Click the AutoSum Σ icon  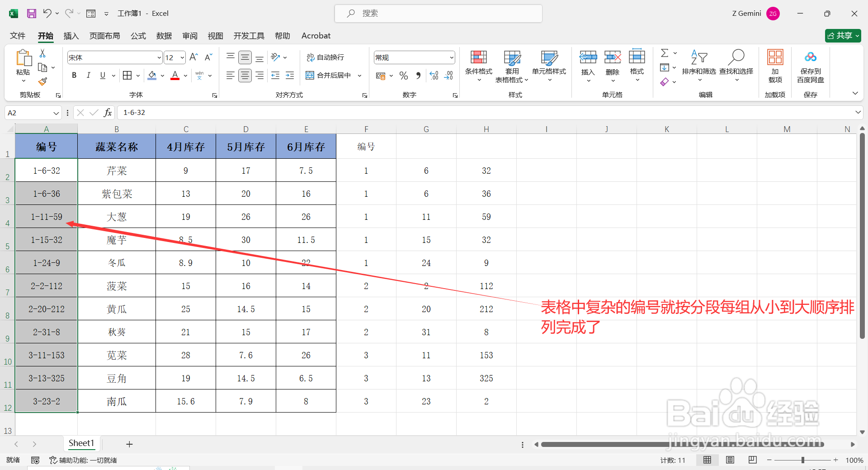pos(664,52)
